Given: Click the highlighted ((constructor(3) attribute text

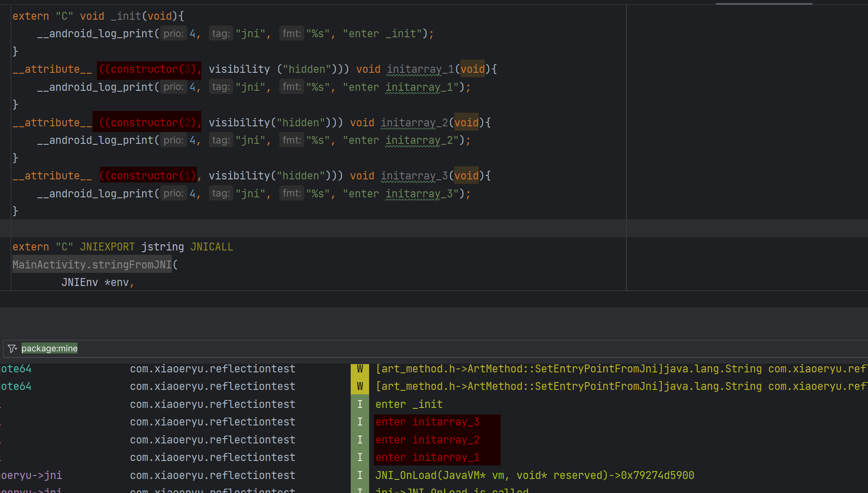Looking at the screenshot, I should point(149,69).
